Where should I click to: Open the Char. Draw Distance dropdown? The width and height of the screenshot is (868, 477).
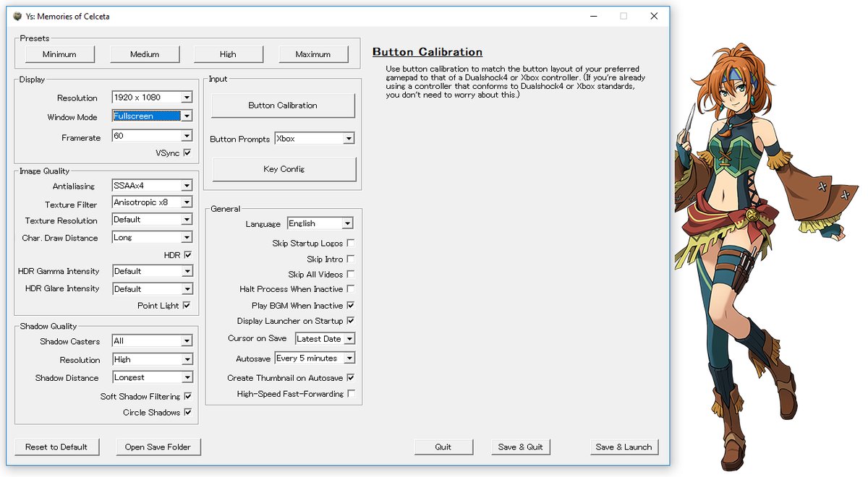coord(153,238)
